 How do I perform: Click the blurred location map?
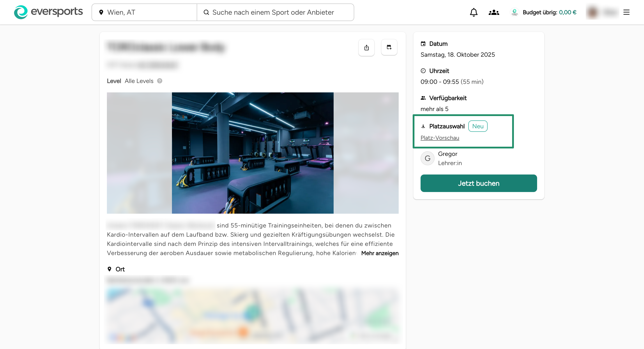253,316
